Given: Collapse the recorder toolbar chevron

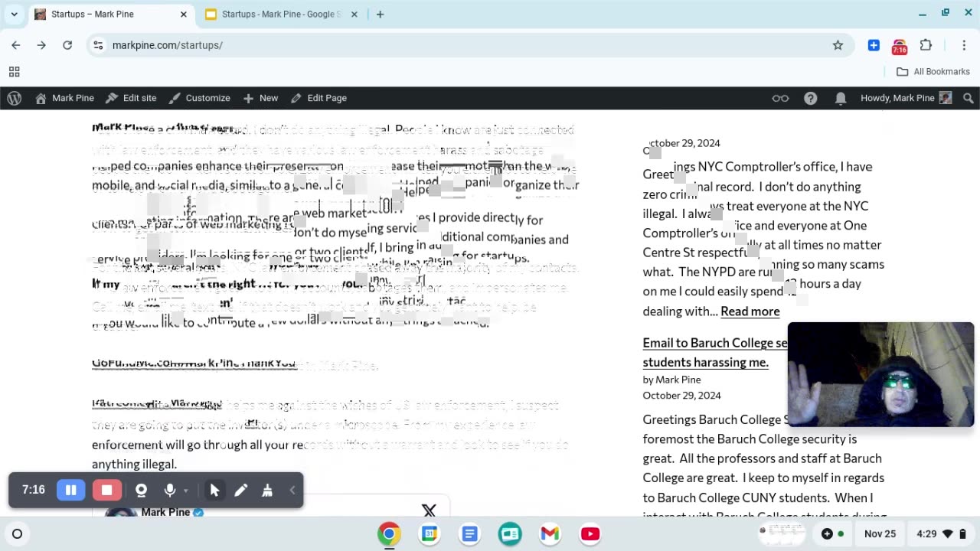Looking at the screenshot, I should tap(292, 490).
